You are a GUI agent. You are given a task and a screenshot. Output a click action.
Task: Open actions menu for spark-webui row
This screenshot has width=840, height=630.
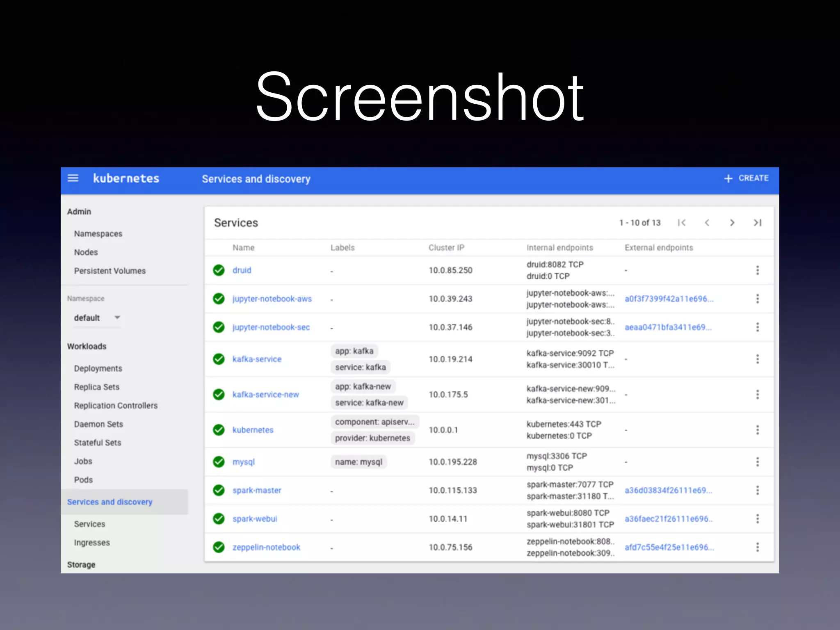(x=758, y=519)
